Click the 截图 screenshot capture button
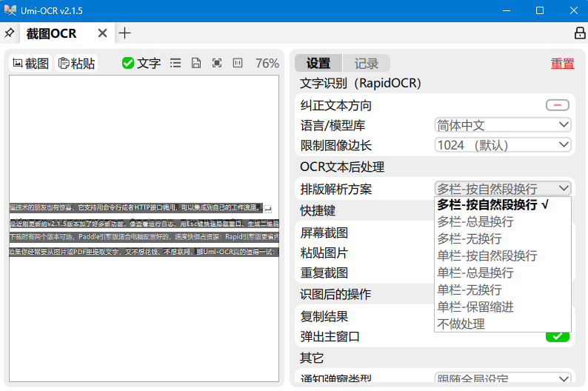 30,64
